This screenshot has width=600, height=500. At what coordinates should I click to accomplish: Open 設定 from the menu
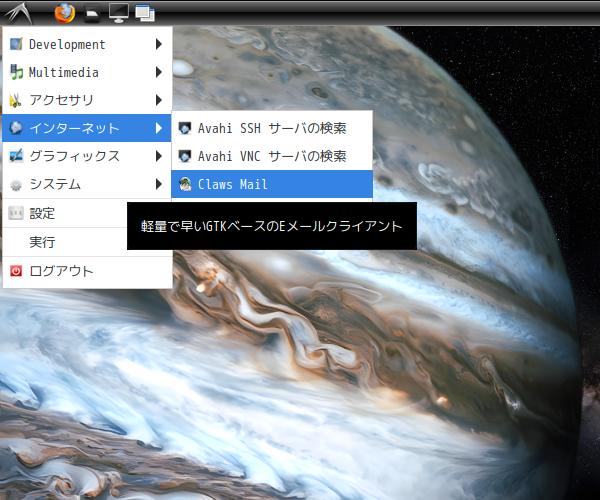coord(65,213)
